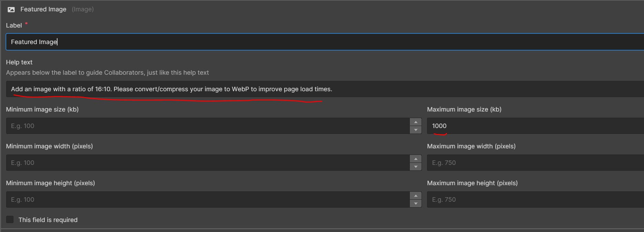Decrement minimum image height with down arrow
The image size is (644, 232).
[416, 203]
